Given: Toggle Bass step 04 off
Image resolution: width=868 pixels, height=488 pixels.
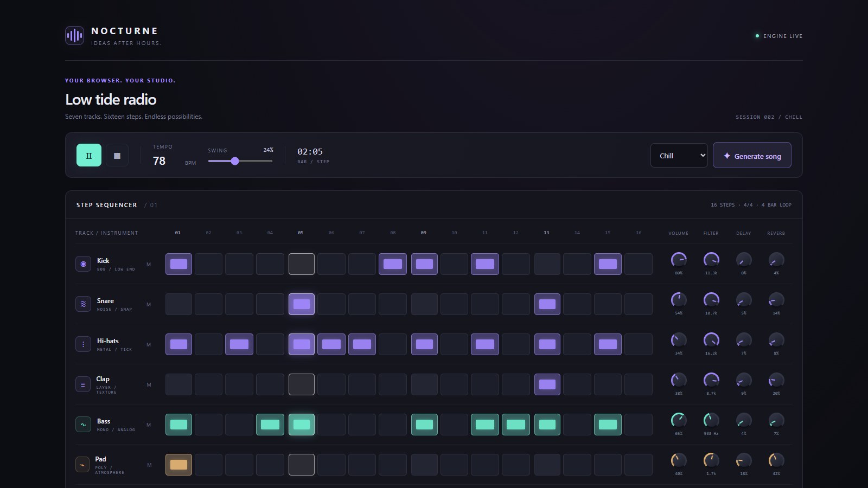Looking at the screenshot, I should coord(270,425).
